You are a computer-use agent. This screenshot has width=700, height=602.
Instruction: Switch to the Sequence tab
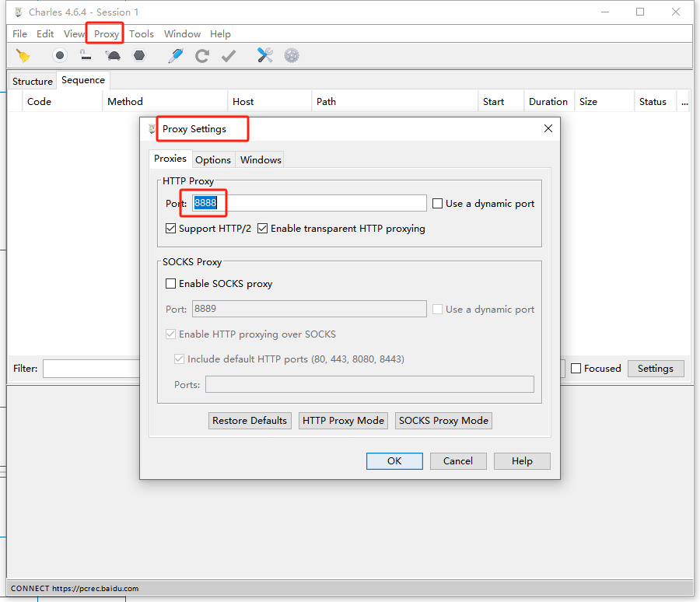(x=83, y=80)
